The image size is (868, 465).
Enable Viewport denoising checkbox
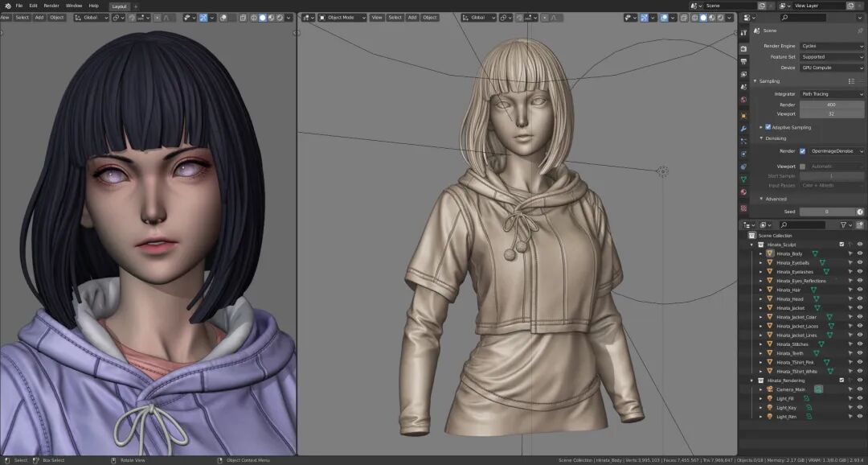(802, 167)
